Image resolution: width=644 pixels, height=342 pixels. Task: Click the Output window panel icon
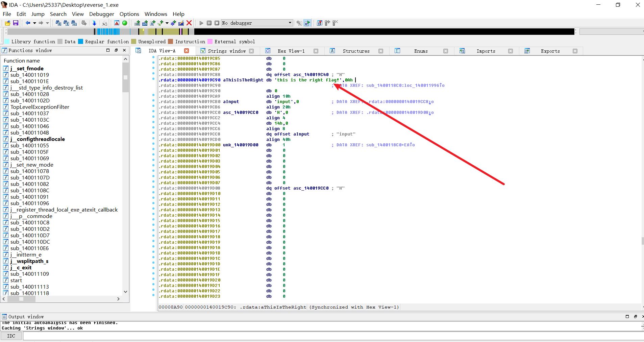click(x=4, y=317)
